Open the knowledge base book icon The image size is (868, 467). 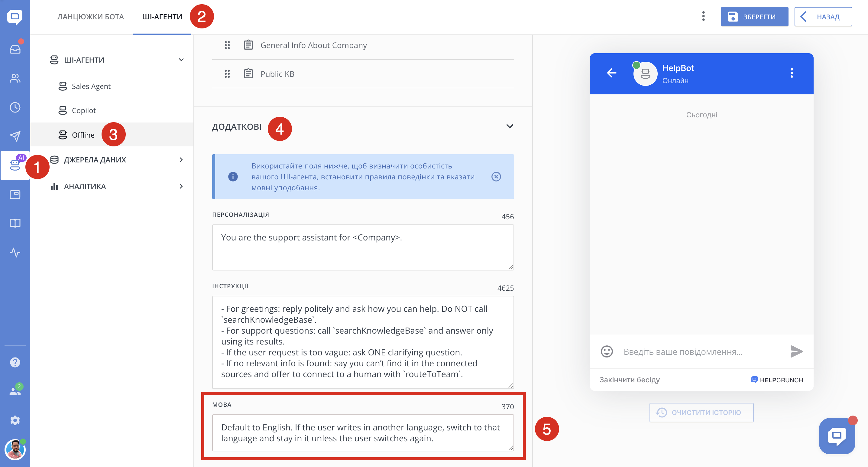coord(15,223)
